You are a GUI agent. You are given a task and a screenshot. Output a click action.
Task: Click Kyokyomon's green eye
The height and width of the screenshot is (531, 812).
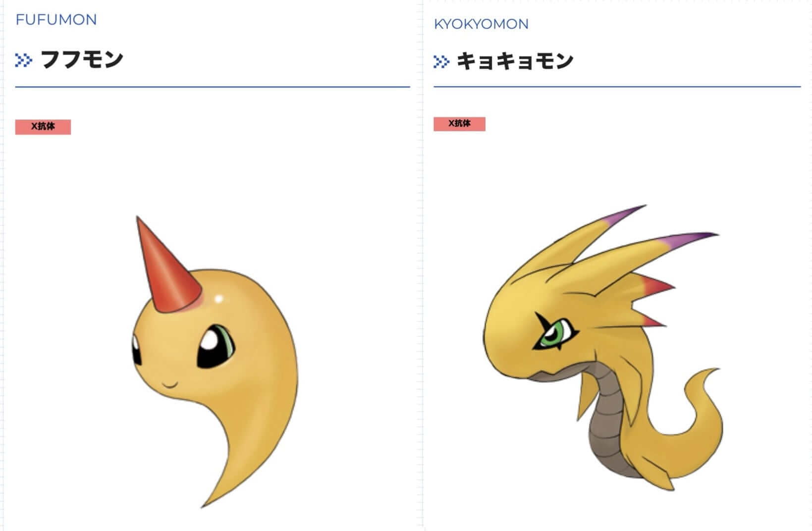(x=555, y=333)
